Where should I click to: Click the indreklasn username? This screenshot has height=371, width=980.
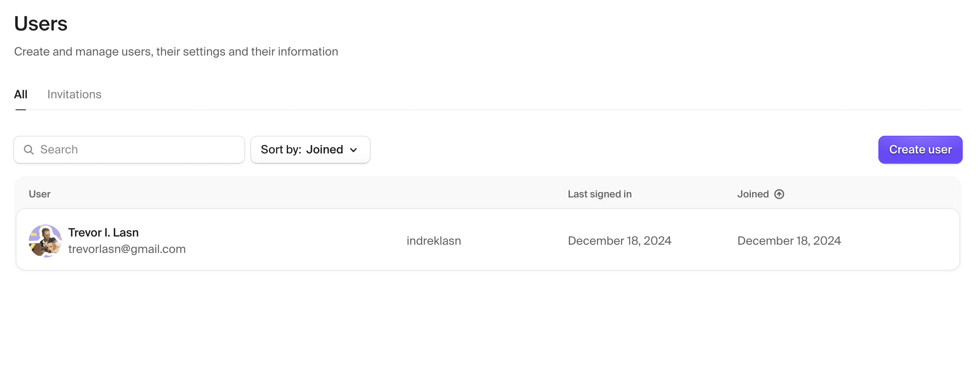pos(434,241)
